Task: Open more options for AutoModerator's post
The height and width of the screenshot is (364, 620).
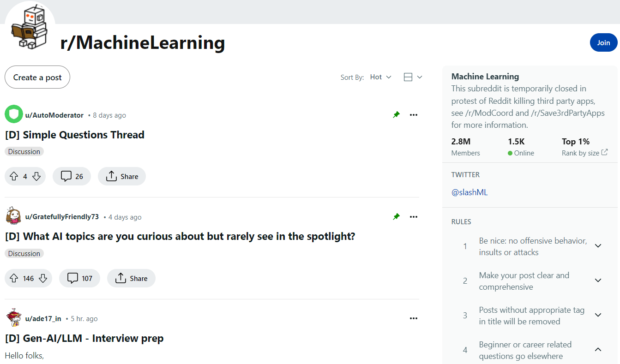Action: click(413, 115)
